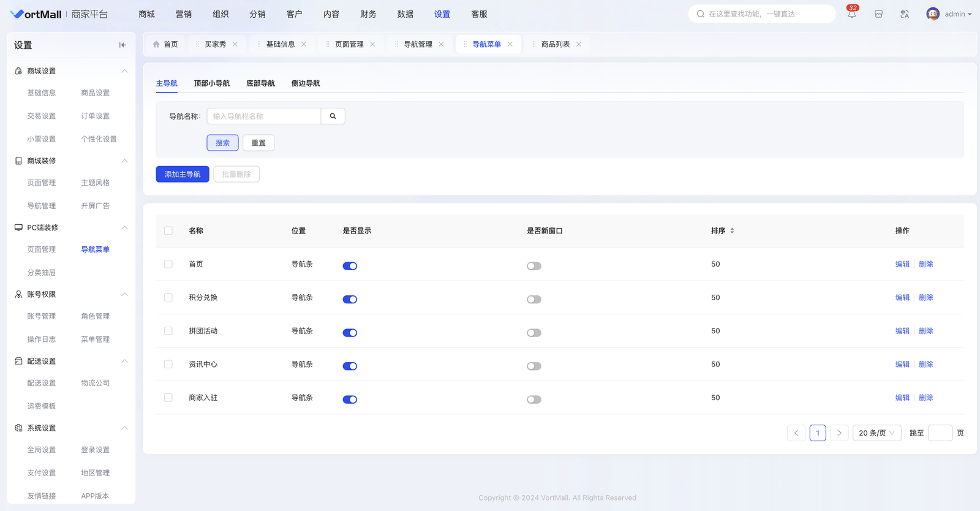Open the 20 条/页 page size dropdown
980x511 pixels.
[876, 433]
